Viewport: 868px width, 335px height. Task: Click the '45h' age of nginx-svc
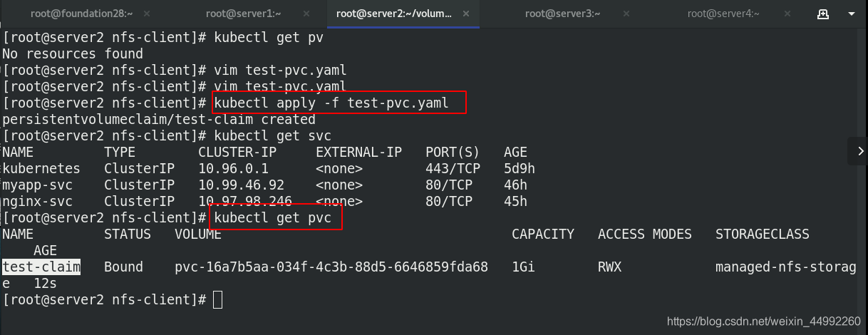515,202
